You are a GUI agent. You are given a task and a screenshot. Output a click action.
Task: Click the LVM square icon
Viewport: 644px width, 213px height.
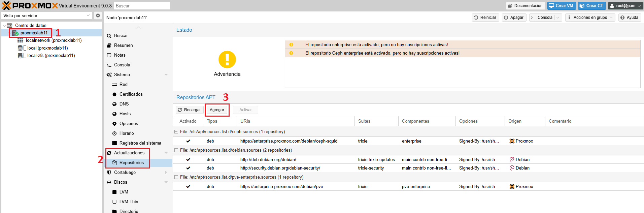coord(114,192)
